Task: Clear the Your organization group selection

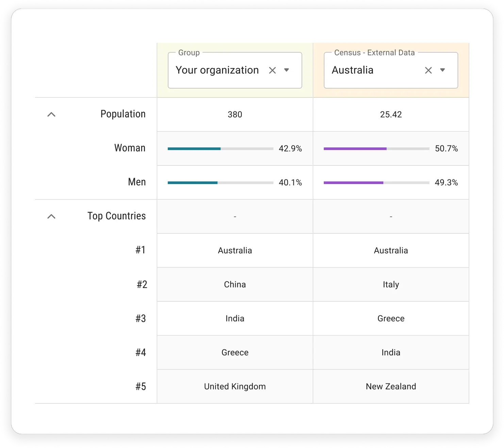Action: (x=272, y=70)
